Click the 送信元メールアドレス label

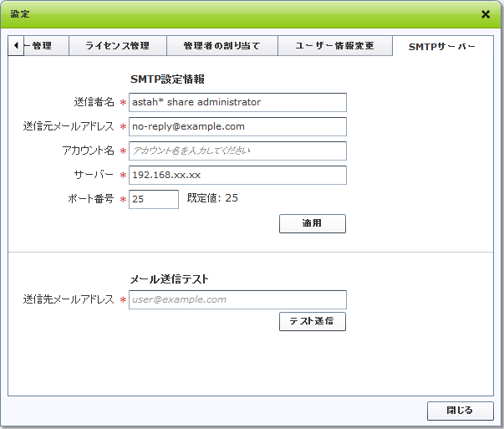pyautogui.click(x=69, y=126)
